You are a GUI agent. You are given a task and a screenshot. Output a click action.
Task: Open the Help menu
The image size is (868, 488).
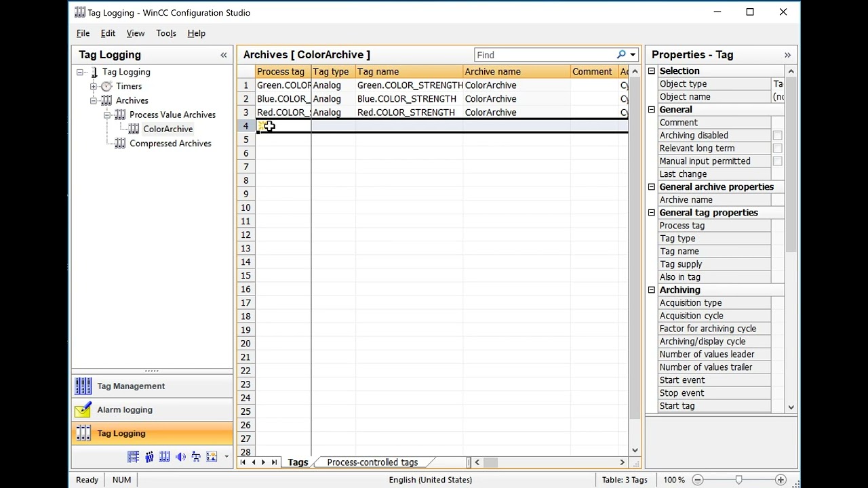click(196, 33)
